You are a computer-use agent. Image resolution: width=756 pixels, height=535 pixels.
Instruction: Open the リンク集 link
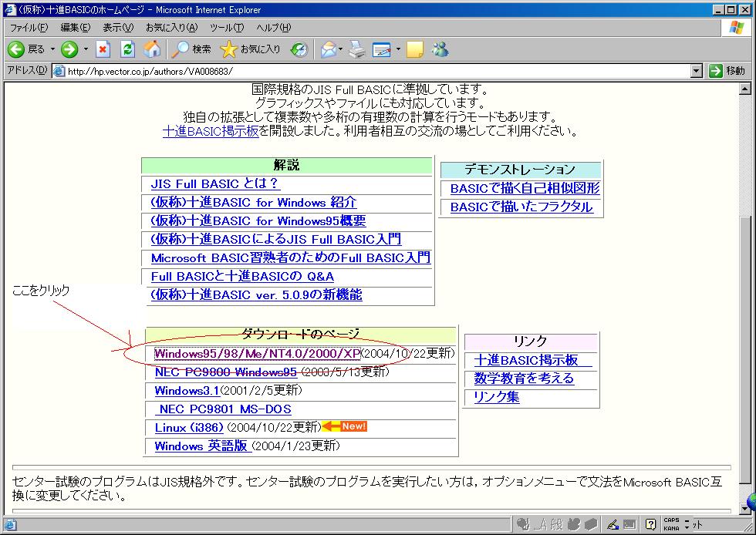coord(497,397)
